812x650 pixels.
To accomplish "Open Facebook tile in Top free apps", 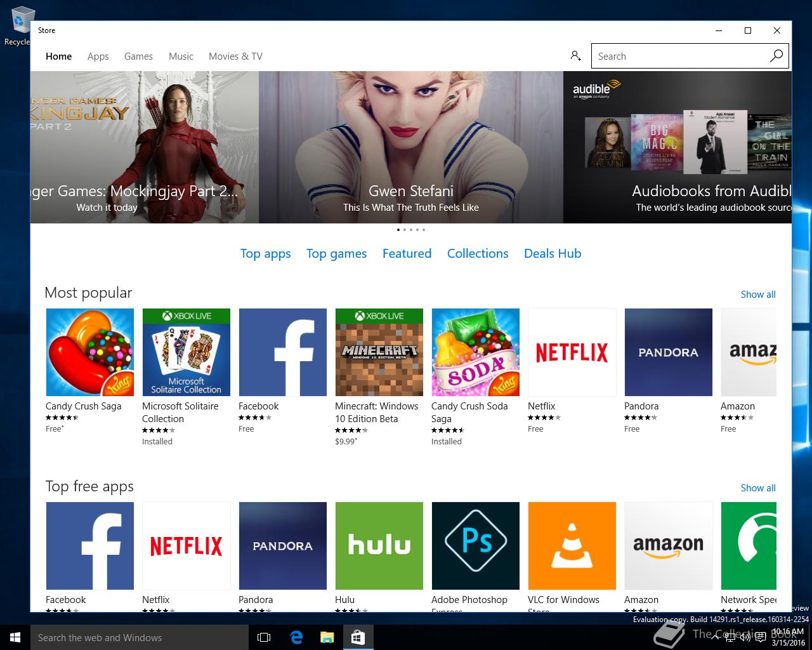I will point(90,546).
